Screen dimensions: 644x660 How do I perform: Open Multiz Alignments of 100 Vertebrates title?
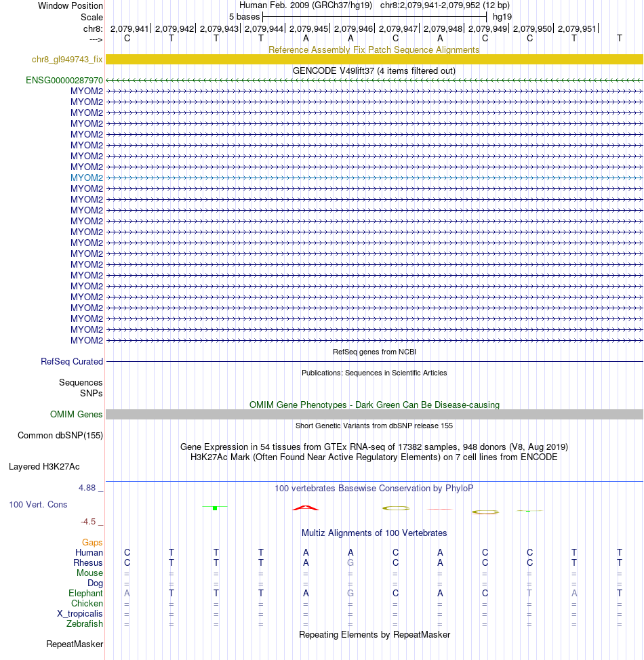374,533
